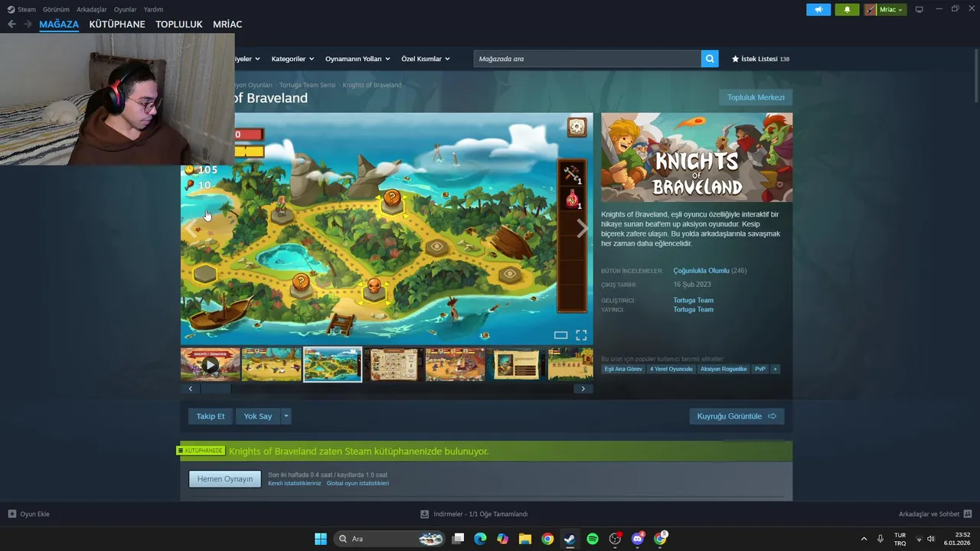
Task: Click the Takip Et button
Action: [211, 416]
